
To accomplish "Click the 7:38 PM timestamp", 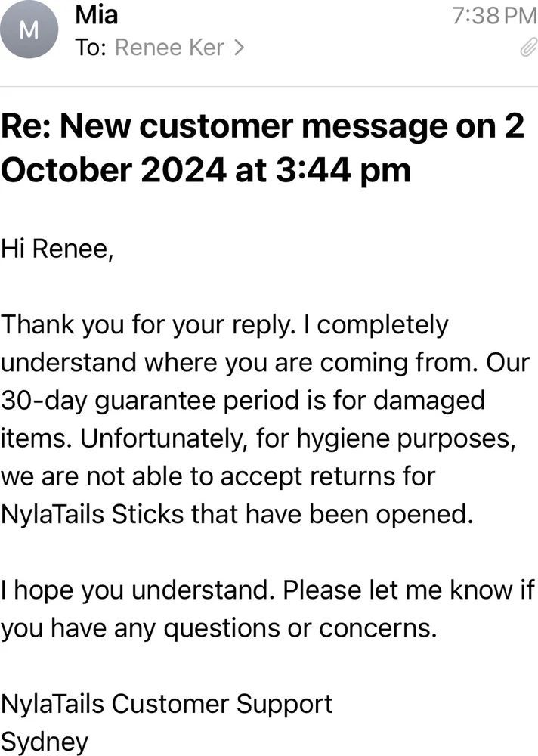I will (x=493, y=15).
